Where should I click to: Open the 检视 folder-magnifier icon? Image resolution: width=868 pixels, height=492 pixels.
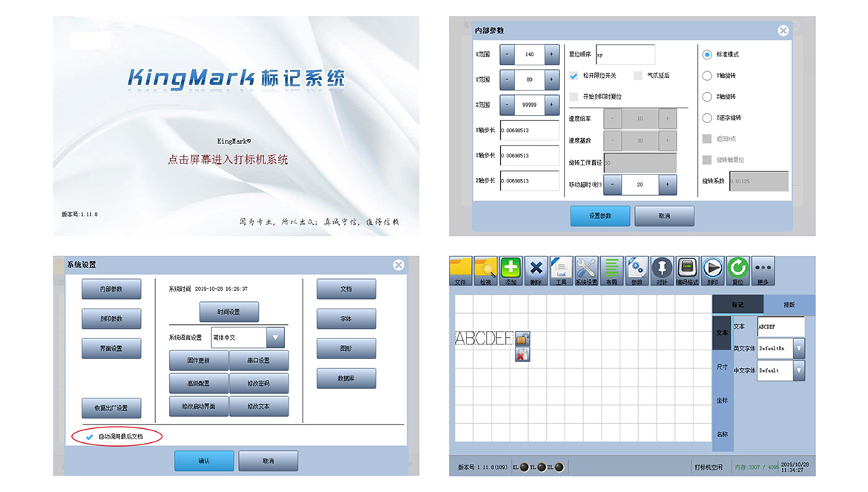[485, 271]
